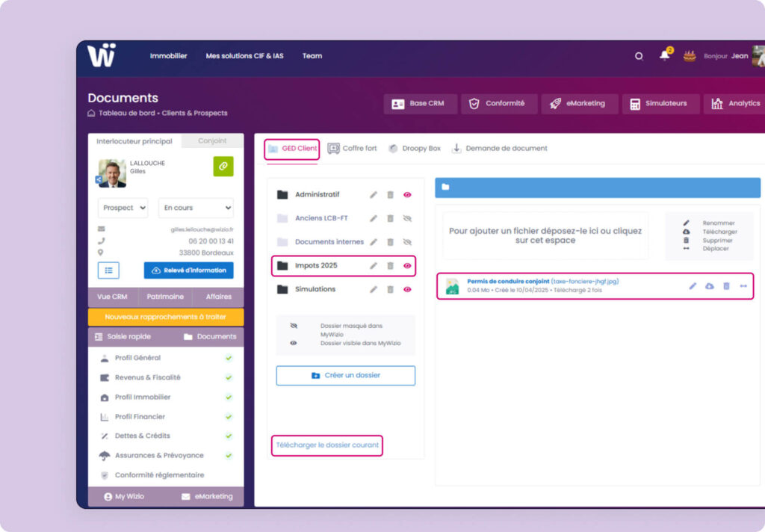This screenshot has height=532, width=765.
Task: Open the Simulateurs button
Action: pos(660,103)
